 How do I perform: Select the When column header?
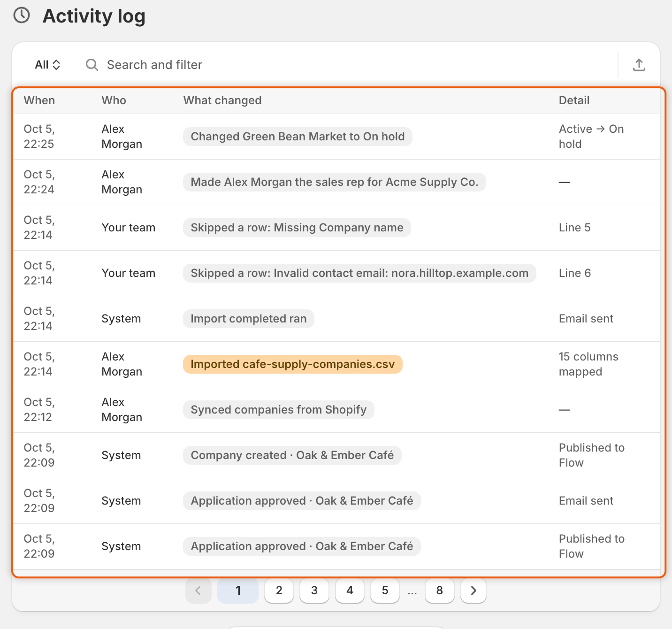(39, 100)
